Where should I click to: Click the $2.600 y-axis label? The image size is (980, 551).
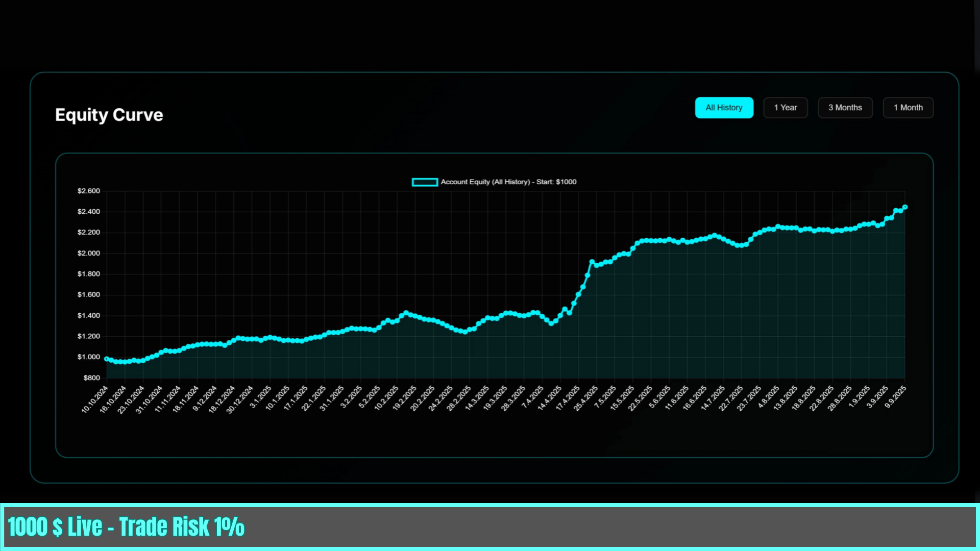89,191
